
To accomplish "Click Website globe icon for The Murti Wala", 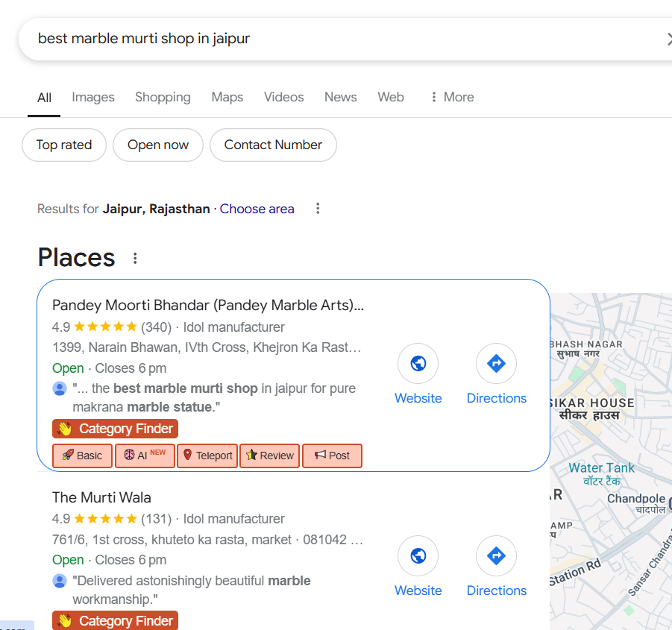I will pyautogui.click(x=418, y=556).
